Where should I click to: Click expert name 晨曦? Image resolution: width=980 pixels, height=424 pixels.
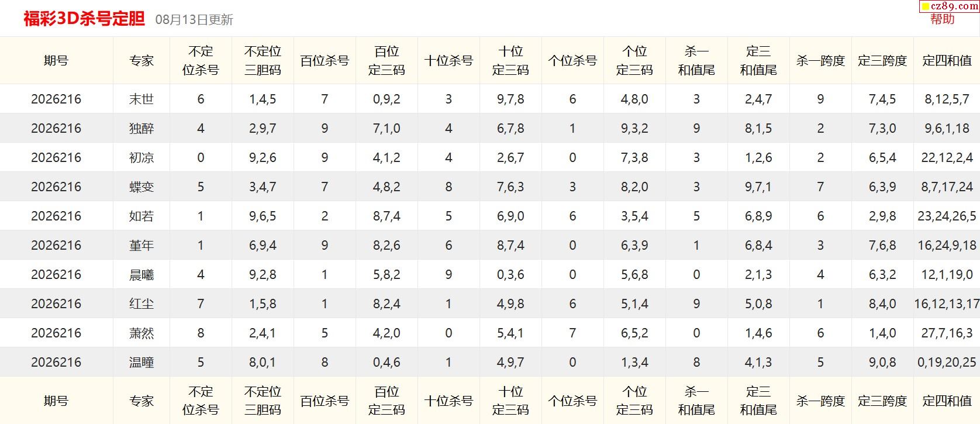click(x=142, y=274)
